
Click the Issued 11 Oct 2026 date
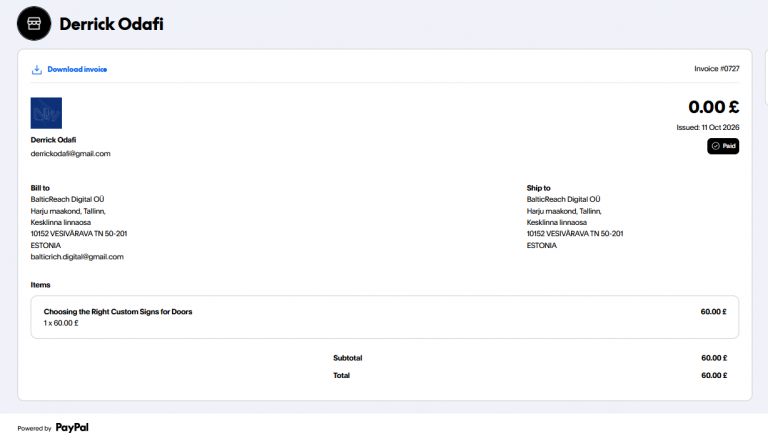point(708,127)
